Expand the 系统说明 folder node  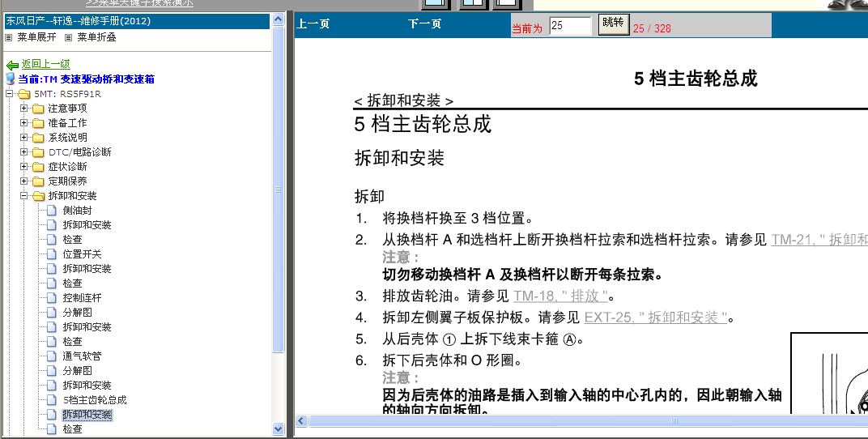point(23,137)
